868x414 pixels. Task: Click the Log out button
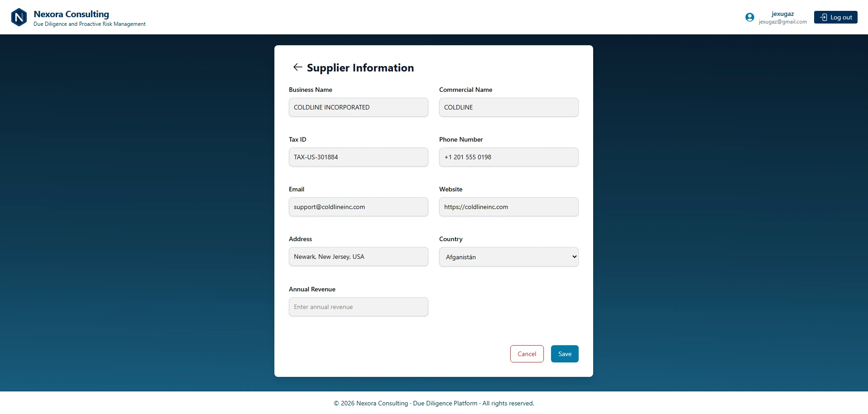(835, 17)
